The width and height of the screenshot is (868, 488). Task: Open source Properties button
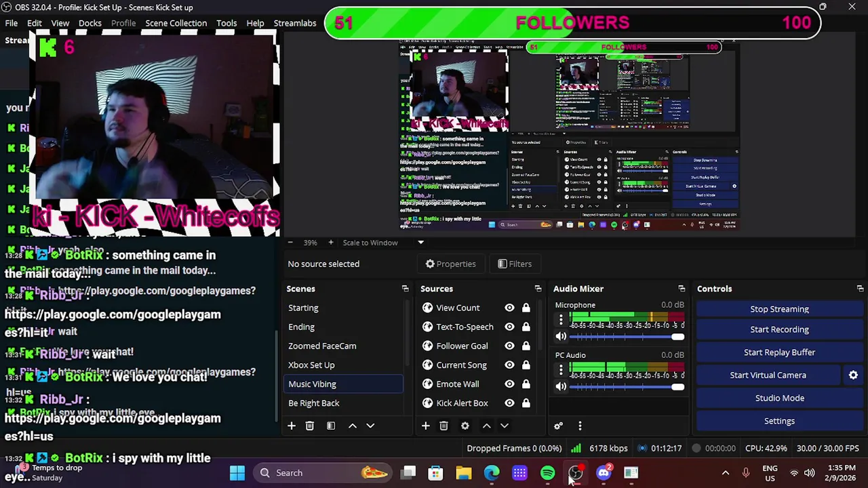[451, 264]
